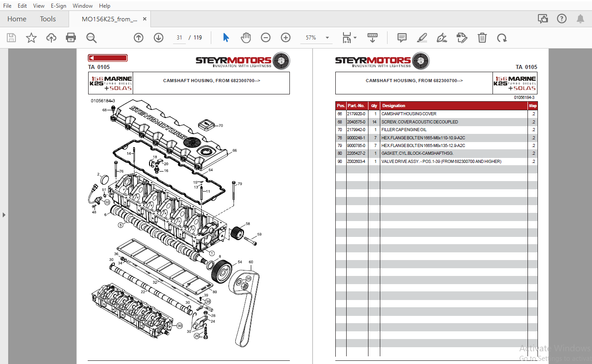The width and height of the screenshot is (592, 364).
Task: Add a comment with the speech bubble
Action: (x=402, y=38)
